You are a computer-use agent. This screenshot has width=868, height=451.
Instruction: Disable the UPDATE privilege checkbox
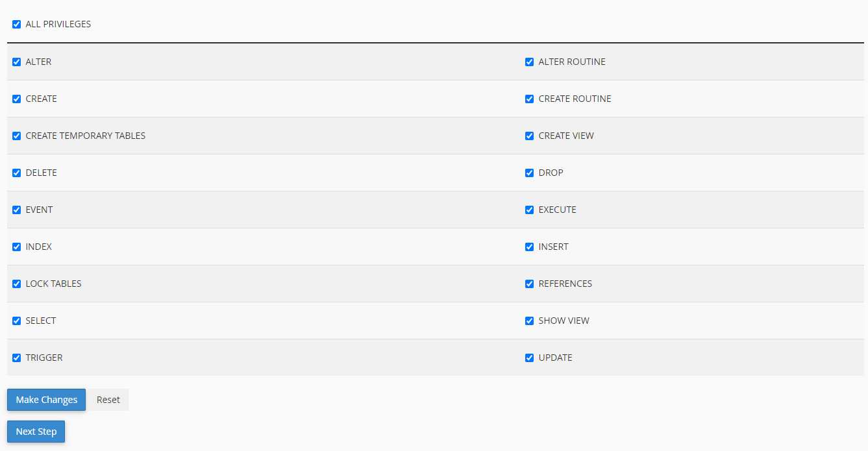tap(529, 358)
